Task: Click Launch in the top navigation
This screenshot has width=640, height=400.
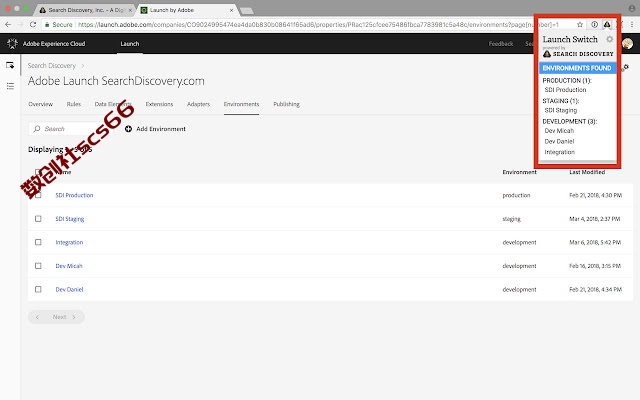Action: [130, 44]
